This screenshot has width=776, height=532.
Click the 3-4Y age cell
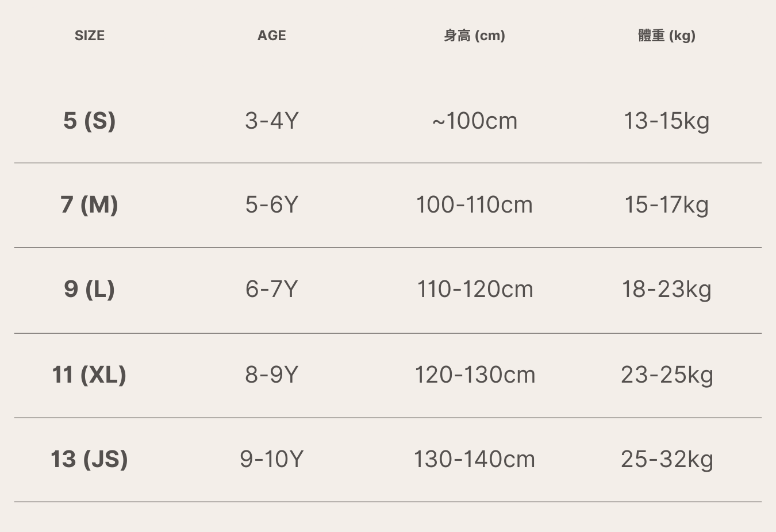[x=271, y=121]
